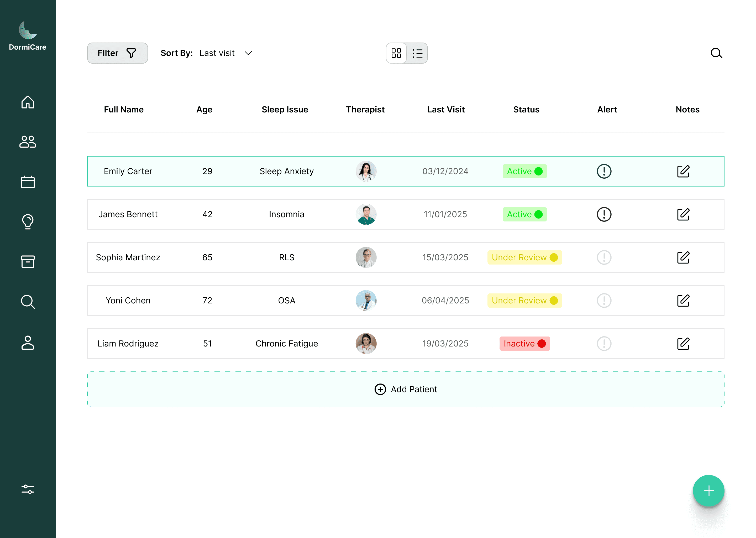This screenshot has width=756, height=538.
Task: Open the calendar in the sidebar
Action: tap(28, 182)
